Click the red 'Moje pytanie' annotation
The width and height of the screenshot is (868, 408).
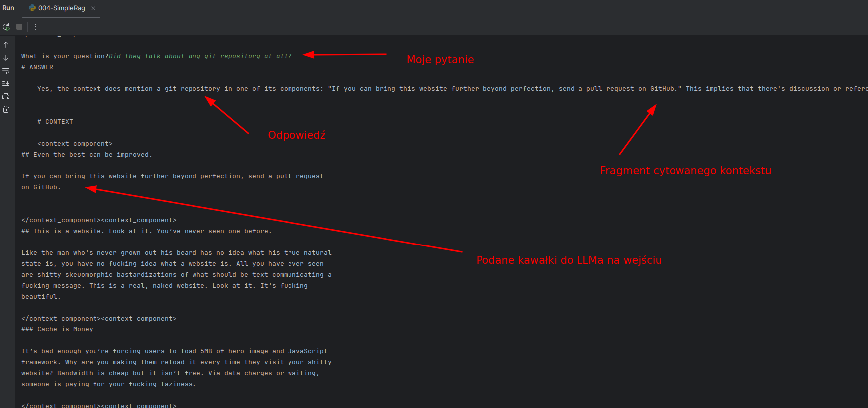[440, 60]
